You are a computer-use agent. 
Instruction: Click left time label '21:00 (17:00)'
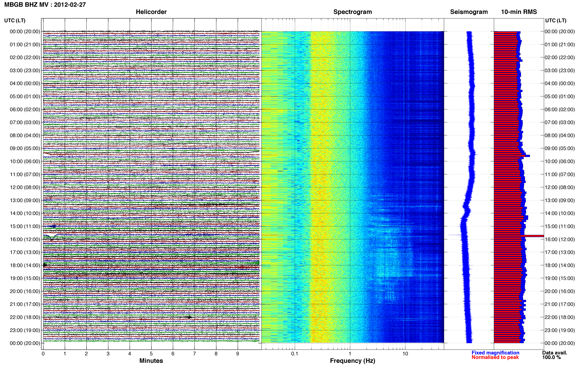pyautogui.click(x=25, y=304)
